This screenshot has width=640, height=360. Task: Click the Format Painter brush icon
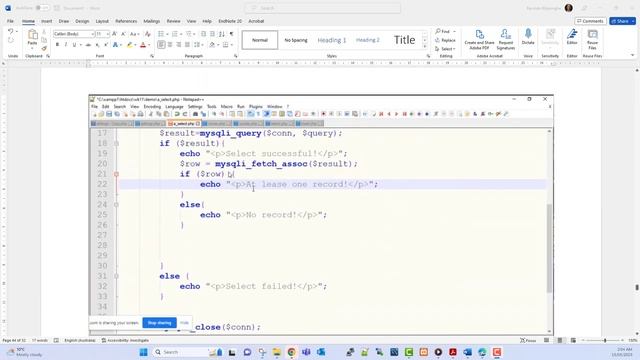[44, 48]
